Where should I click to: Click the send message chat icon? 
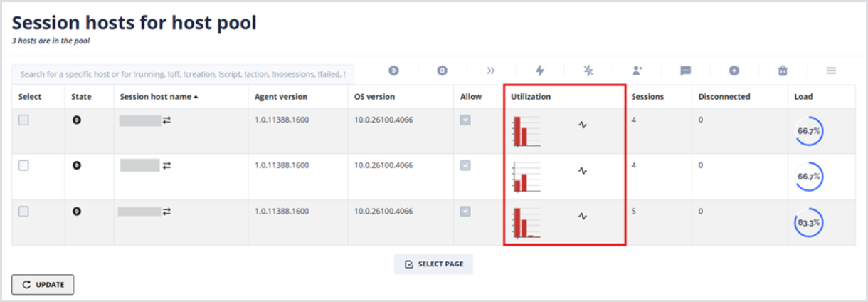(685, 71)
